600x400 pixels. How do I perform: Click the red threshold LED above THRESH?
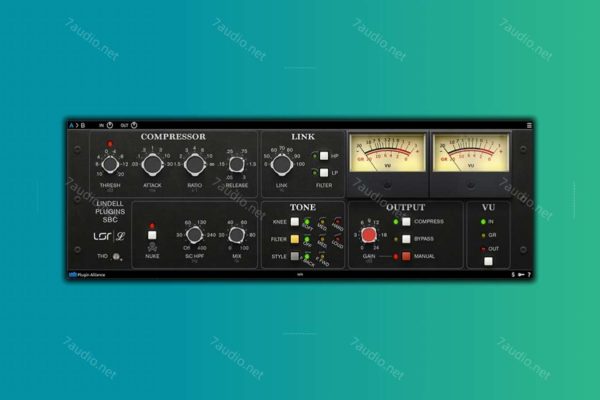pos(110,144)
